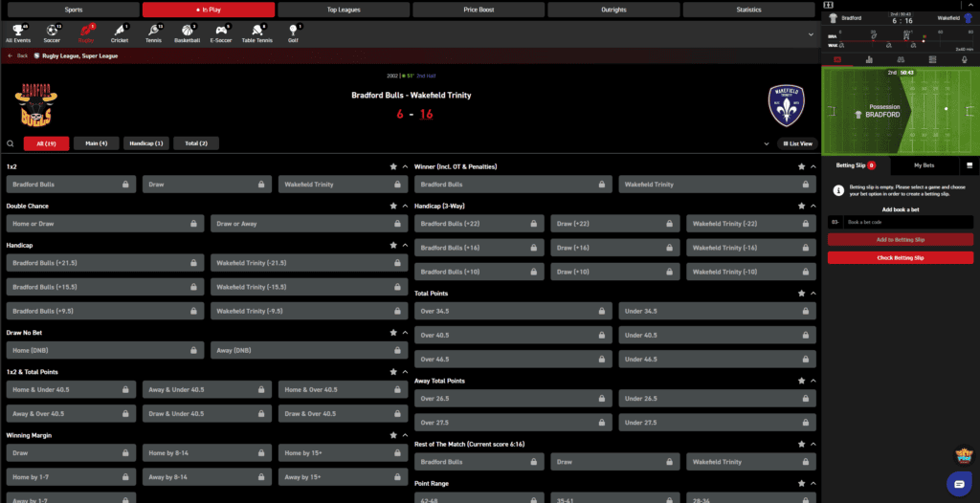
Task: Select the Golf sport icon
Action: [x=293, y=30]
